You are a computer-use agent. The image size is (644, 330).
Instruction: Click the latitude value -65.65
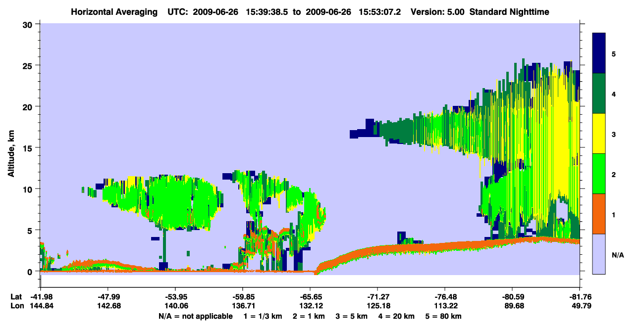(310, 297)
